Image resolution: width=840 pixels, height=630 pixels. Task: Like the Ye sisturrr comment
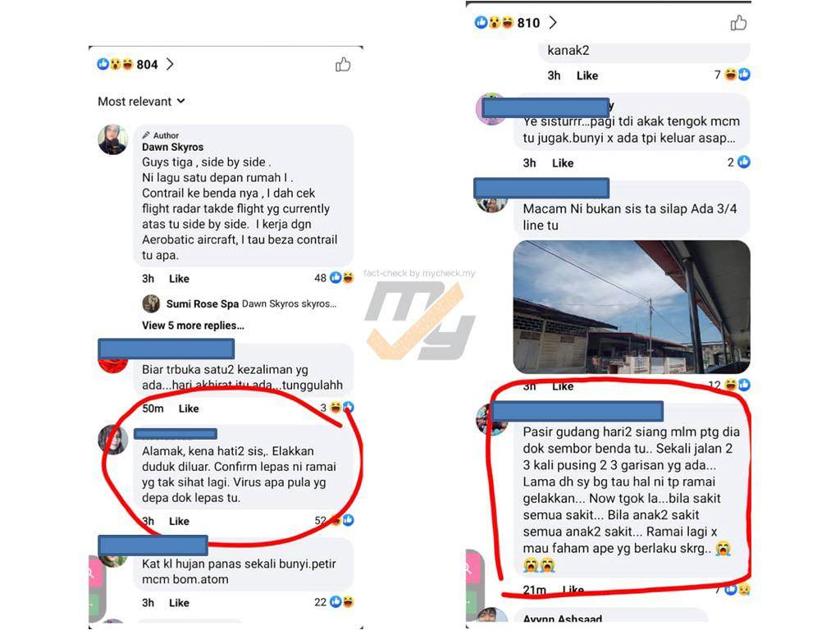click(x=563, y=163)
